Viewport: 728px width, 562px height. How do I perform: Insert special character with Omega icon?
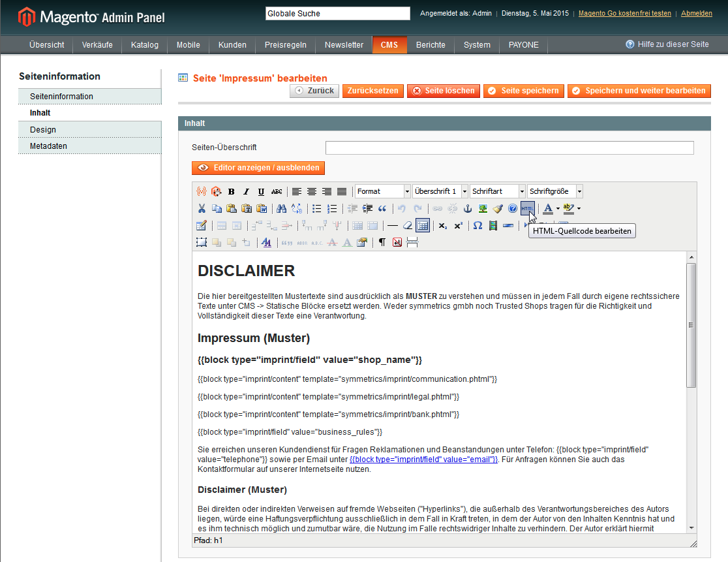(478, 226)
